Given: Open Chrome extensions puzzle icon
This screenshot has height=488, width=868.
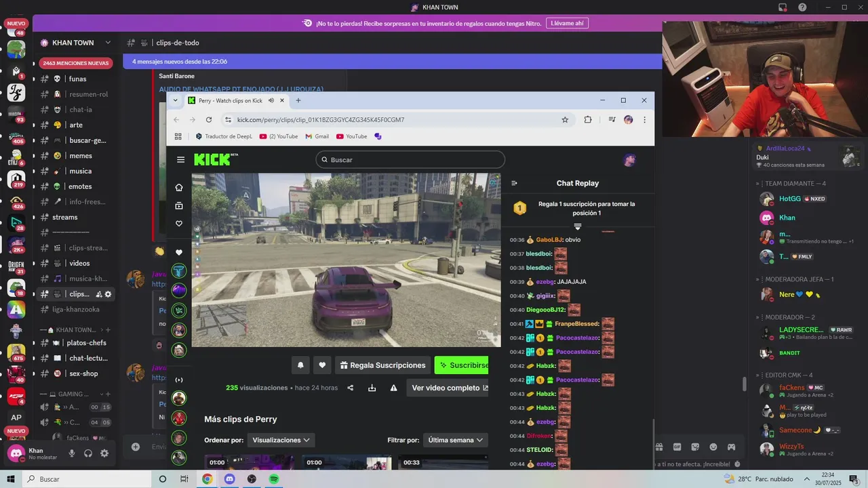Looking at the screenshot, I should coord(588,120).
